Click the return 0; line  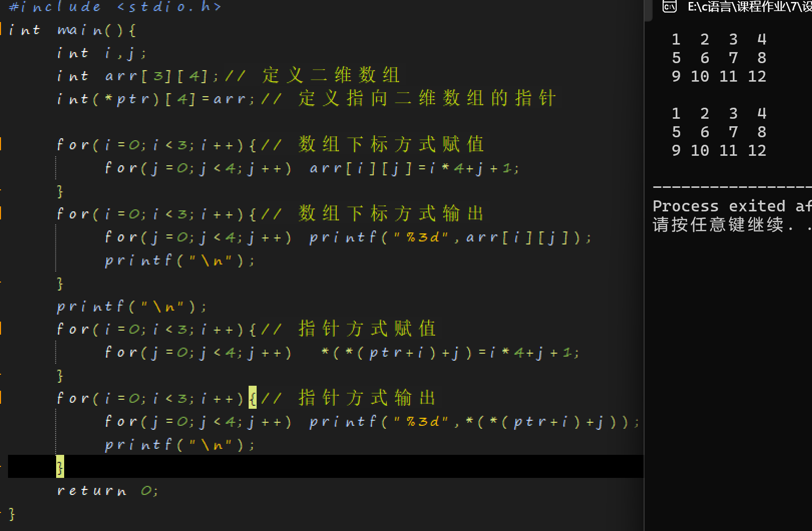click(x=108, y=491)
